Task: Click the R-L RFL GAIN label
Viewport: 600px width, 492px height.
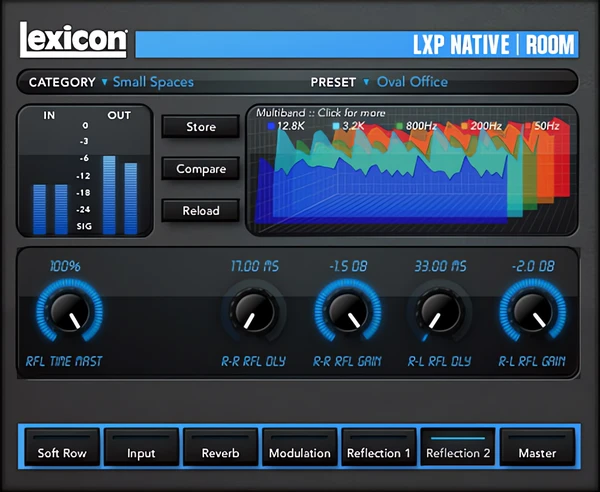Action: coord(532,362)
